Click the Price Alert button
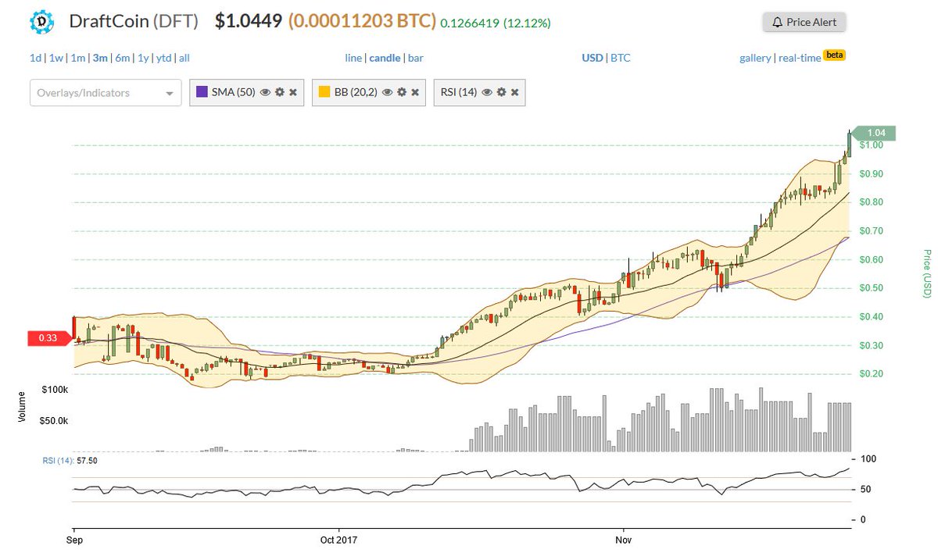 click(804, 22)
